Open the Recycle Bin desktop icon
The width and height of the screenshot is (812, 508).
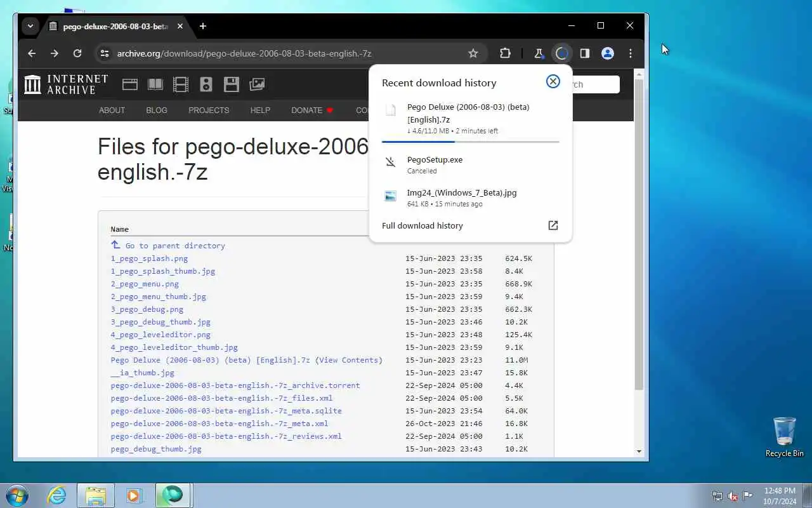pos(785,437)
